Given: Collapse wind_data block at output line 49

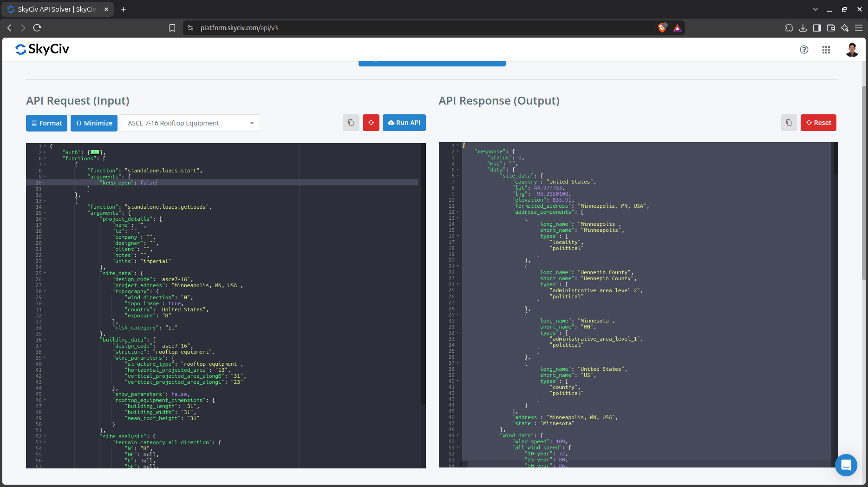Looking at the screenshot, I should (458, 435).
